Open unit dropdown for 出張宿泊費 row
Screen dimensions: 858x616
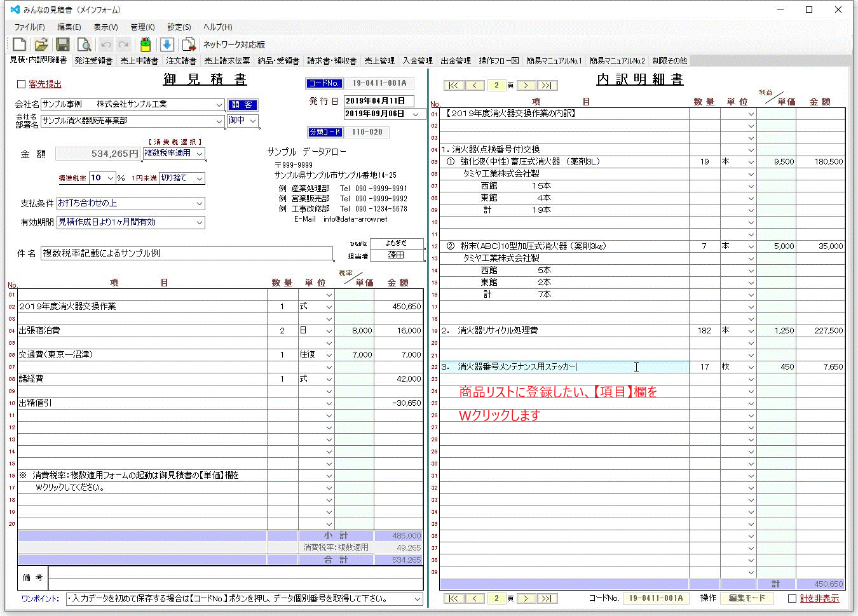(329, 331)
